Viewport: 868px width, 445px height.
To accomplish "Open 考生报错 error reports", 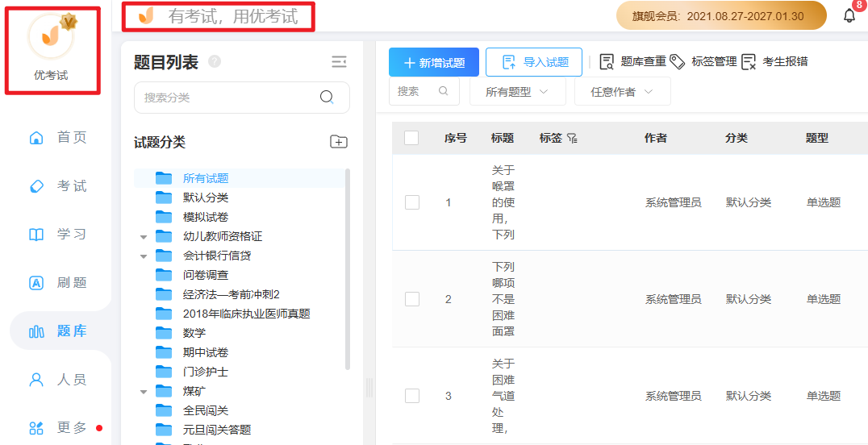I will (x=774, y=62).
